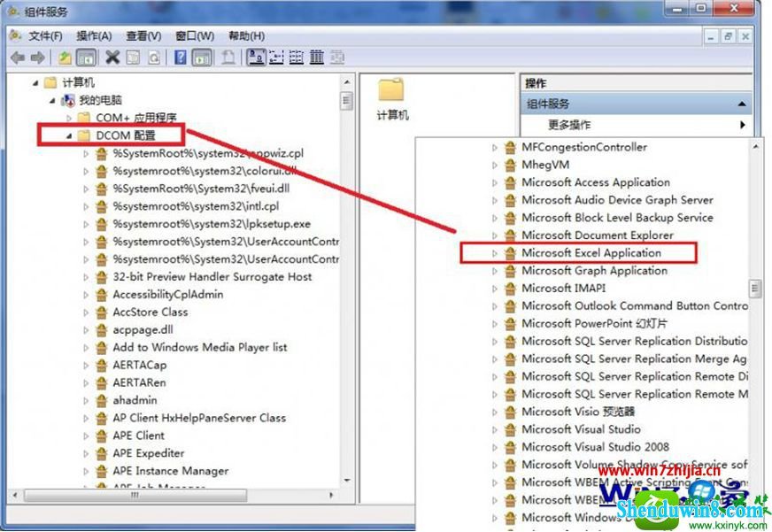This screenshot has width=772, height=532.
Task: Click 更多操作 in actions pane
Action: [x=569, y=125]
